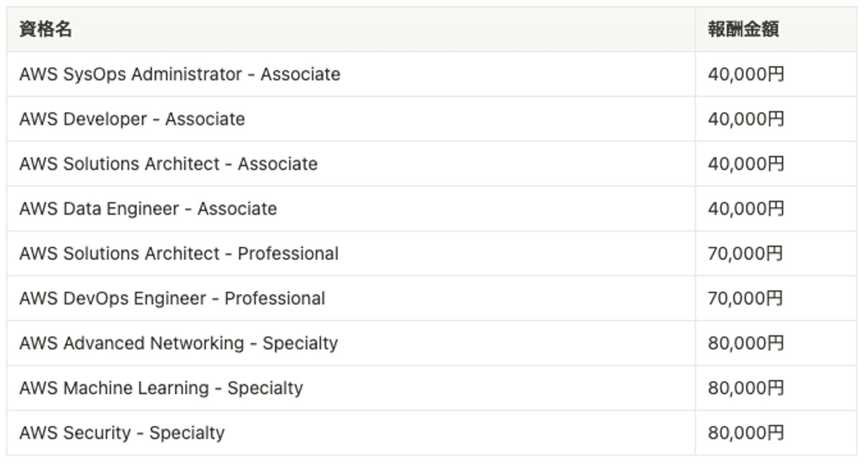
Task: Click the AWS Developer - Associate name
Action: (x=132, y=119)
